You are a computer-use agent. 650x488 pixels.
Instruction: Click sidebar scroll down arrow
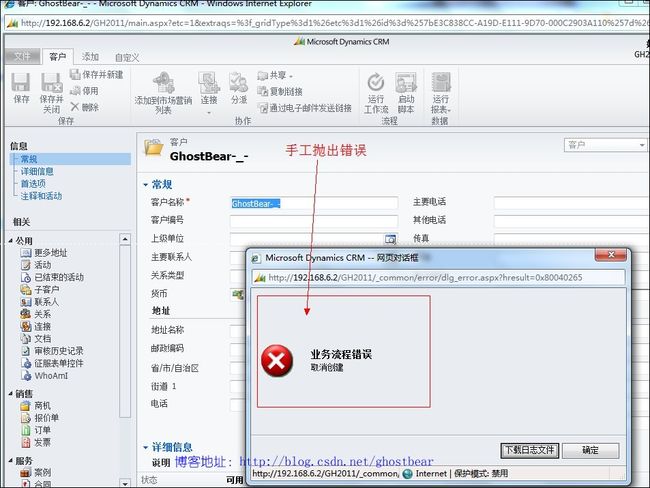click(125, 483)
